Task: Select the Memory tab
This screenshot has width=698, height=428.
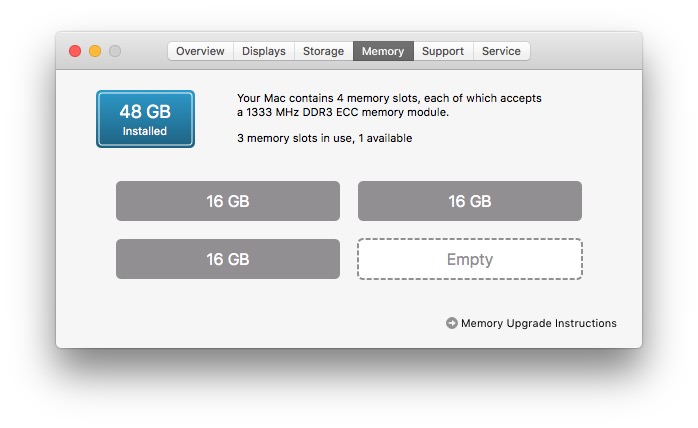Action: 383,51
